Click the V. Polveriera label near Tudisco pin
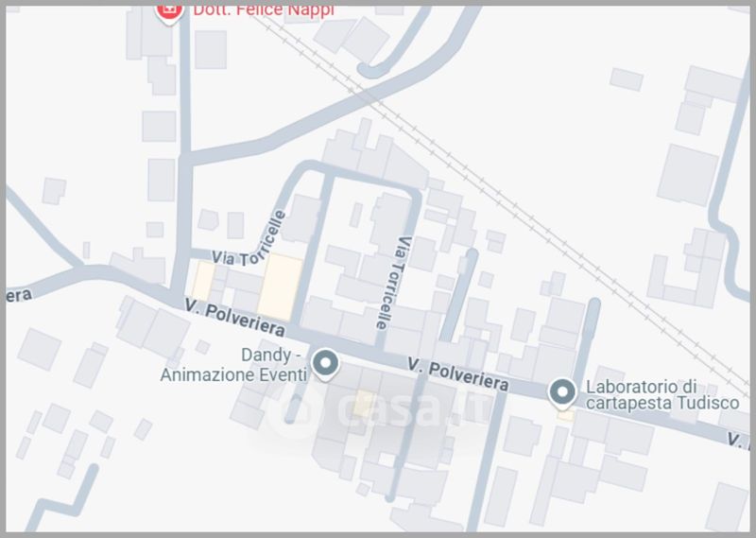 pyautogui.click(x=458, y=373)
